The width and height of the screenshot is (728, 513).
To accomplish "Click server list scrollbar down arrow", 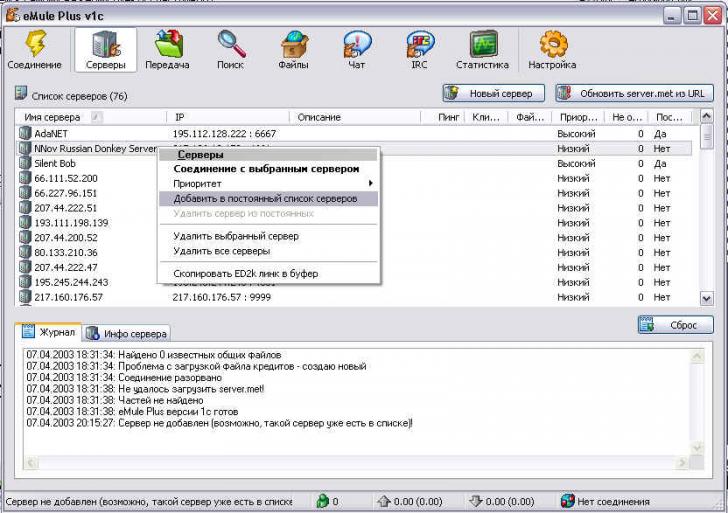I will (x=707, y=298).
